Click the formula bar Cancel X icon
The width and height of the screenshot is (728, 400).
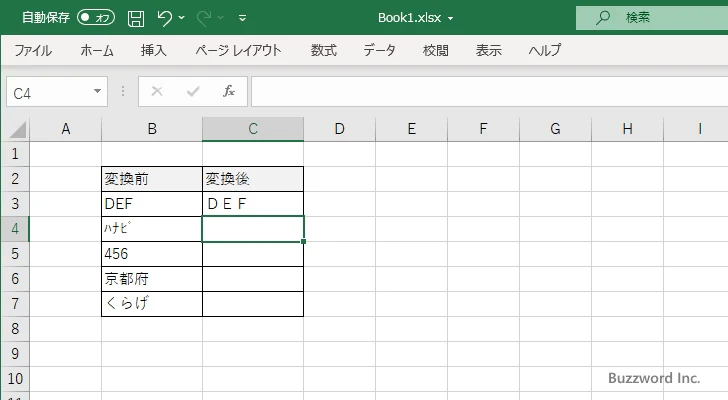(157, 91)
